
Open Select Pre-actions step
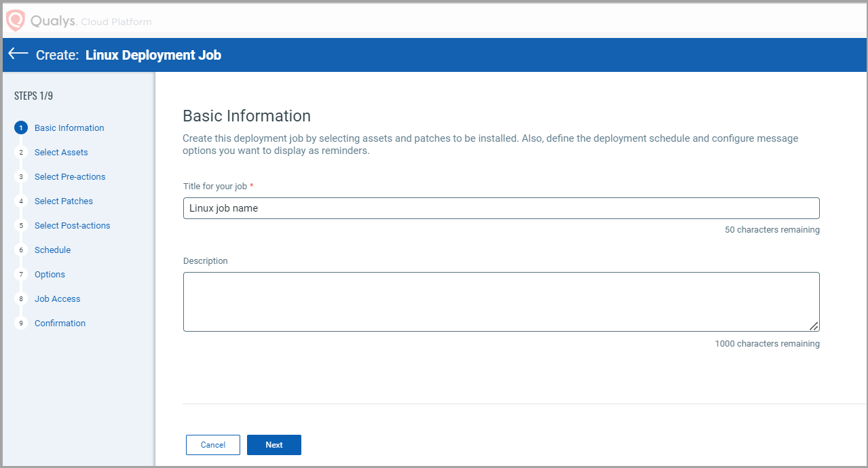coord(70,177)
